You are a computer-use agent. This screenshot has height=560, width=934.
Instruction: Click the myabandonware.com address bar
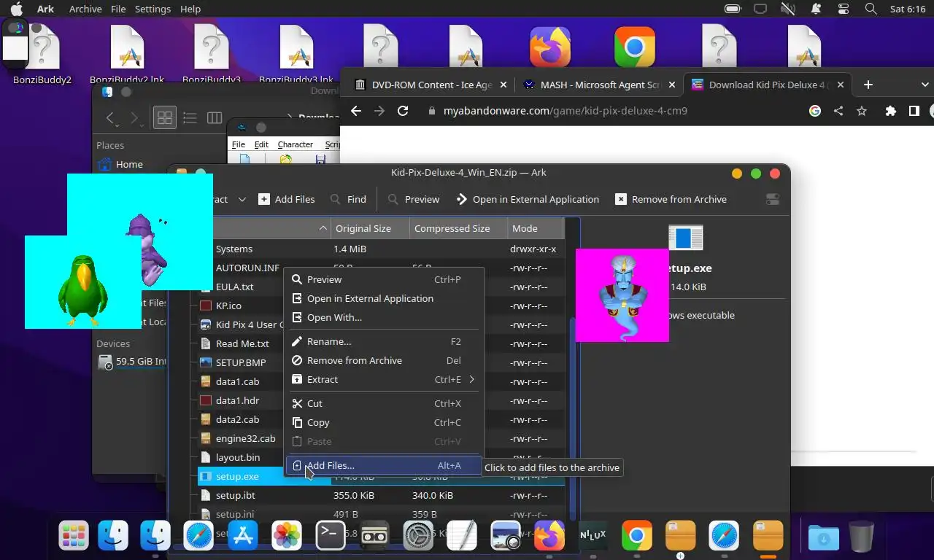coord(566,111)
